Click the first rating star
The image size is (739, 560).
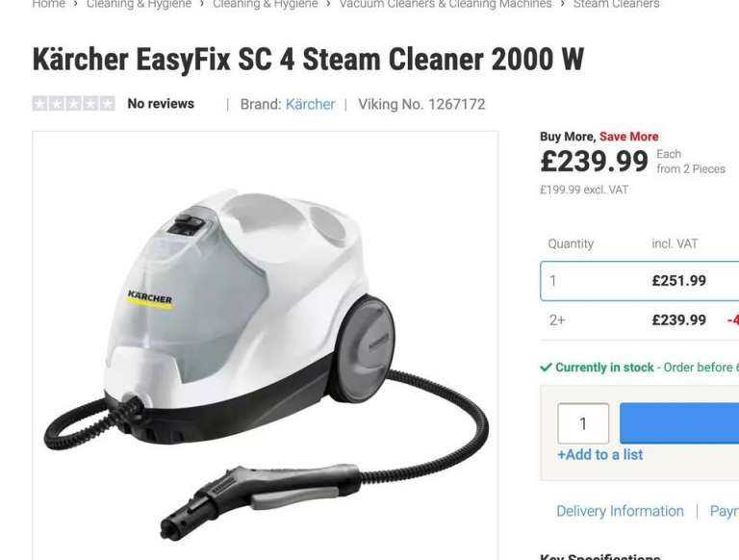tap(40, 103)
